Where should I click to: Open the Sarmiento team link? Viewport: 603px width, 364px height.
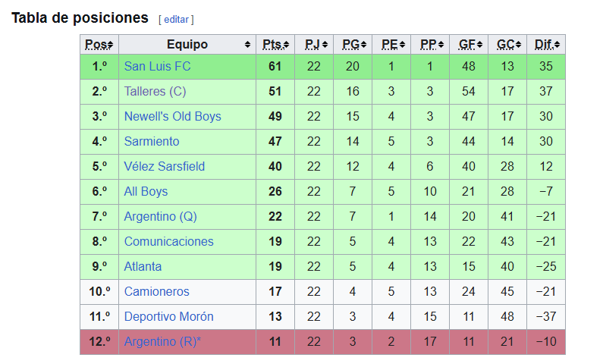point(152,142)
